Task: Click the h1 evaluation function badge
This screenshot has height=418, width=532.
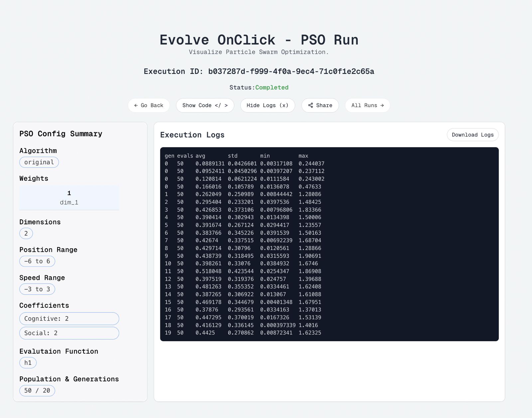Action: tap(28, 363)
